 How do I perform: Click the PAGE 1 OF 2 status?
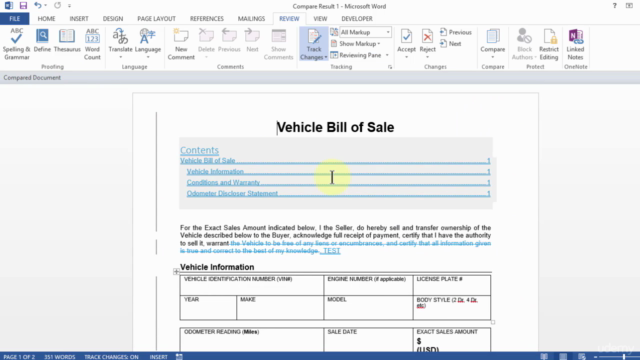coord(19,357)
